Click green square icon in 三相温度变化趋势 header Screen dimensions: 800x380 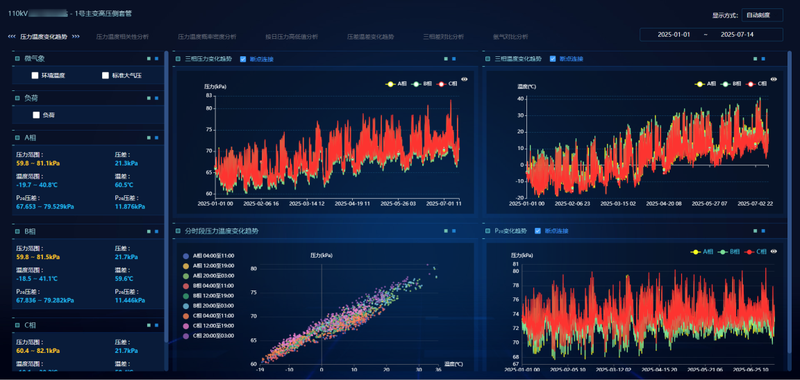[755, 59]
